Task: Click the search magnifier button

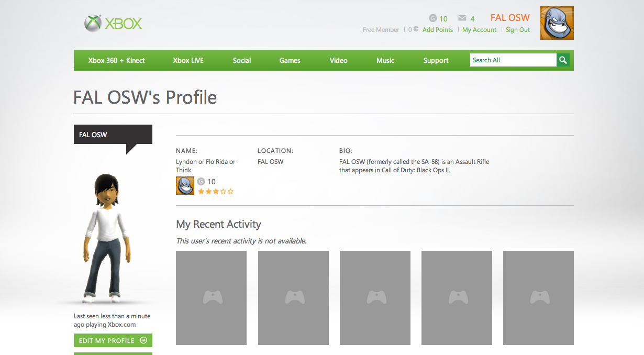Action: pyautogui.click(x=563, y=60)
